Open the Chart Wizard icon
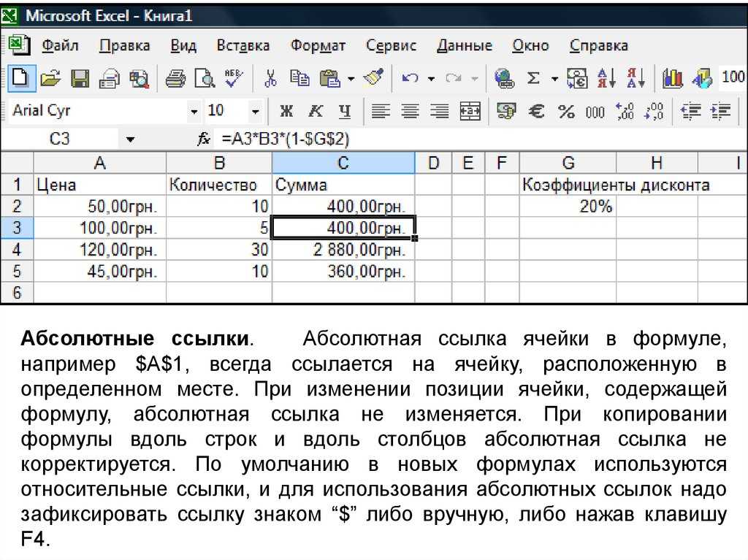Viewport: 748px width, 560px height. [673, 77]
